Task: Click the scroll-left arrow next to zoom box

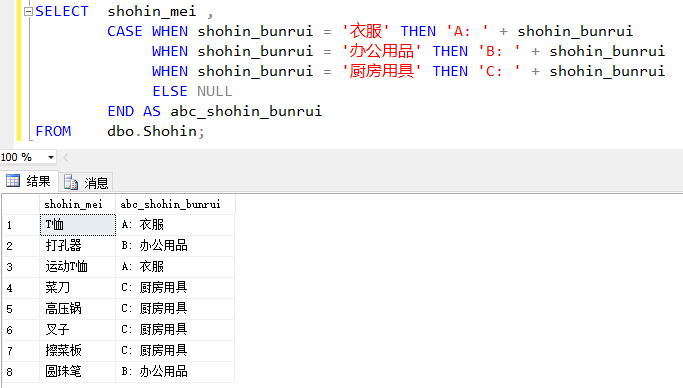Action: coord(66,157)
